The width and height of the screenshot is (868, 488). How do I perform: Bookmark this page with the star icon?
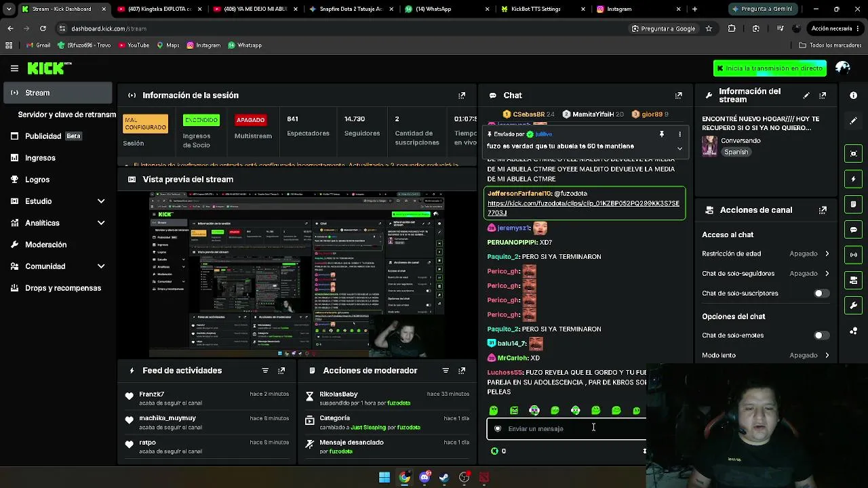point(709,28)
